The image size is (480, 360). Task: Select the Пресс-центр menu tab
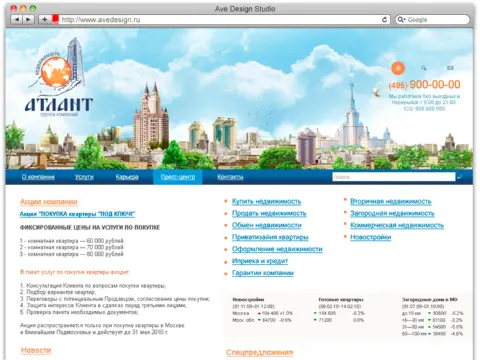[x=178, y=177]
